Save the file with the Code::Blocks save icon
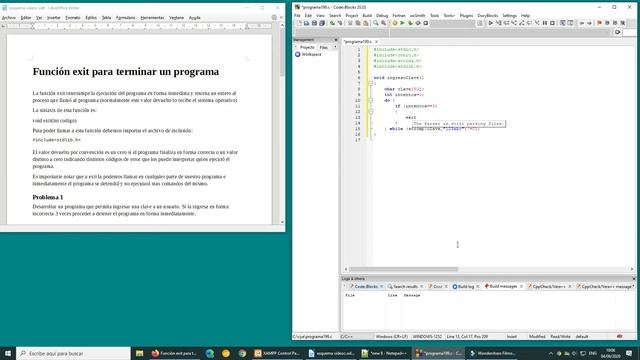Image resolution: width=640 pixels, height=360 pixels. tap(314, 23)
